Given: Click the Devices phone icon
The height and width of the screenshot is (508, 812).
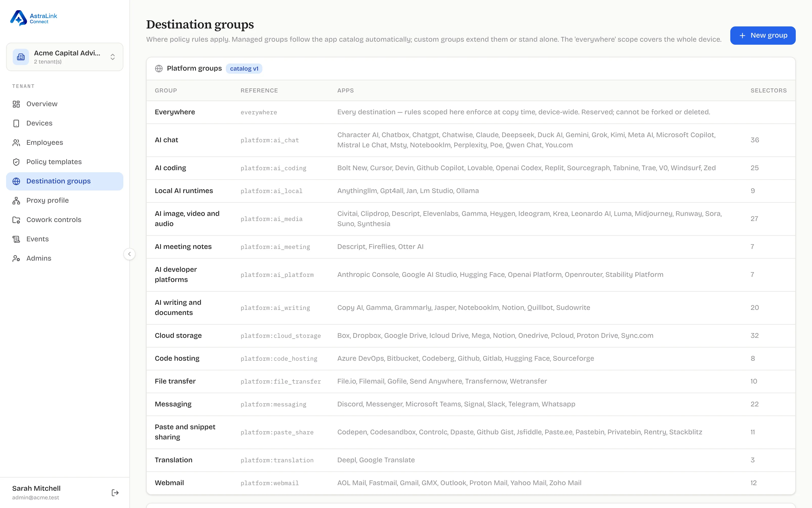Looking at the screenshot, I should click(x=16, y=123).
